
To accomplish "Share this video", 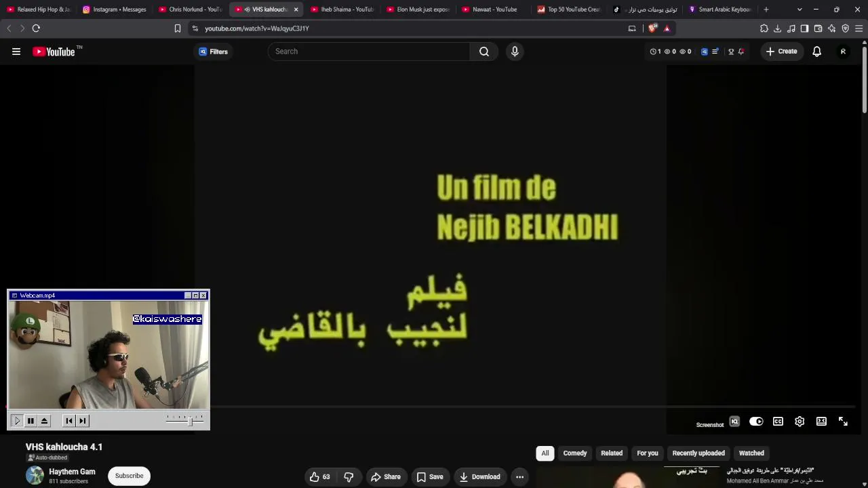I will click(x=385, y=477).
